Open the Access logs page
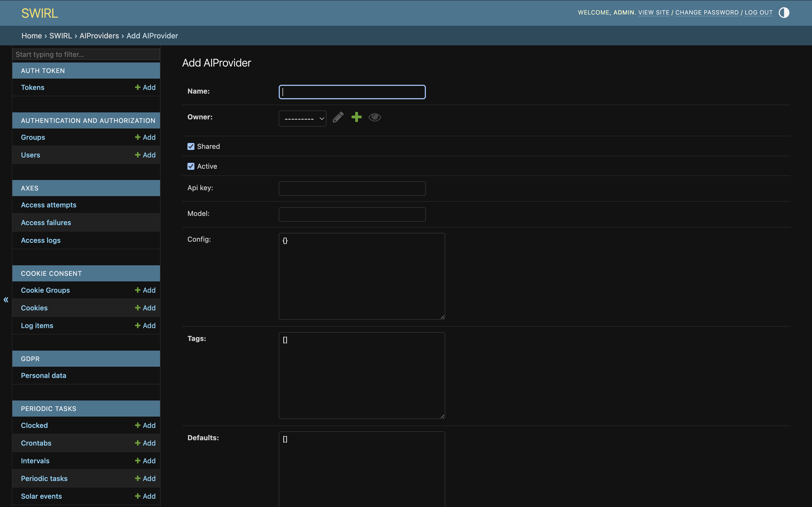Image resolution: width=812 pixels, height=507 pixels. point(41,240)
